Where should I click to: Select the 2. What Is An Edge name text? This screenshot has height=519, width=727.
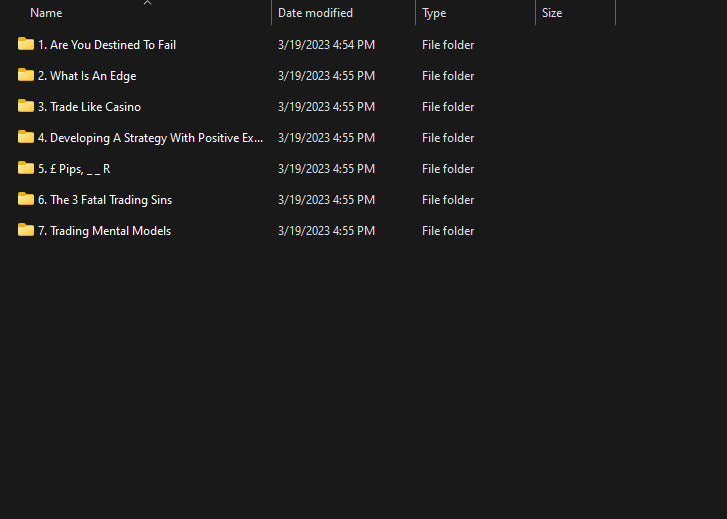pos(87,76)
